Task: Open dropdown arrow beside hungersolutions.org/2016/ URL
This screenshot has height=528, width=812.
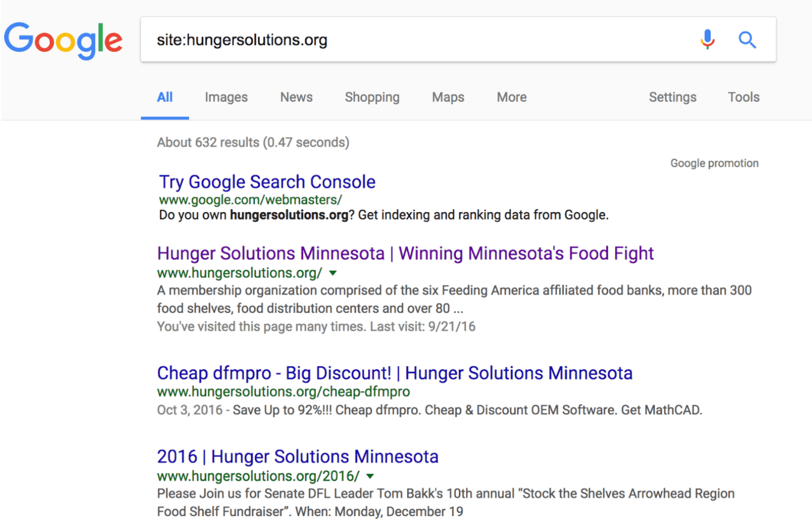Action: (x=371, y=476)
